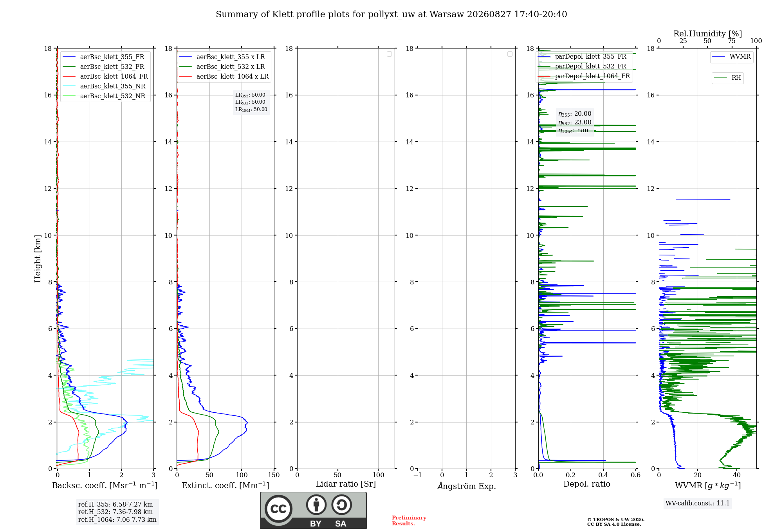Click legend label aerBsc_klett_532 x LR

231,67
